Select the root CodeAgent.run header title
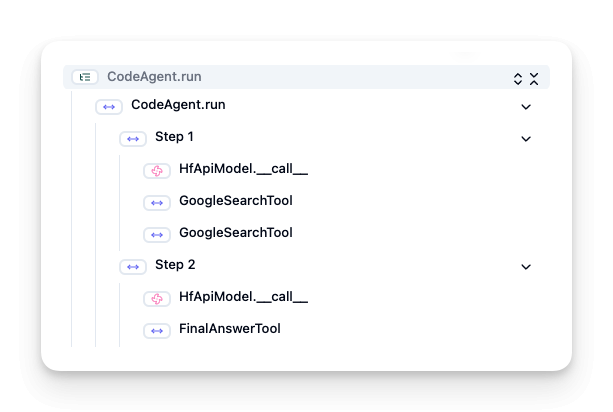The height and width of the screenshot is (412, 613). 154,77
